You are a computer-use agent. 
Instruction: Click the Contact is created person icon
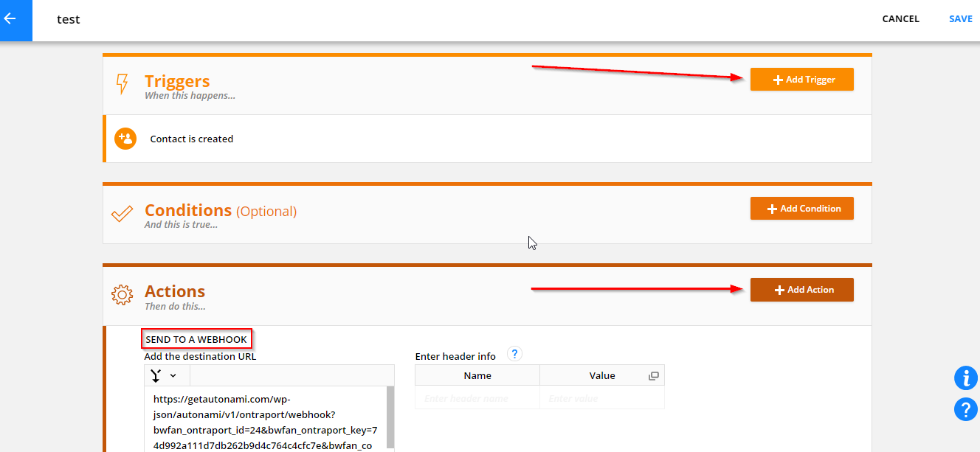[x=125, y=139]
